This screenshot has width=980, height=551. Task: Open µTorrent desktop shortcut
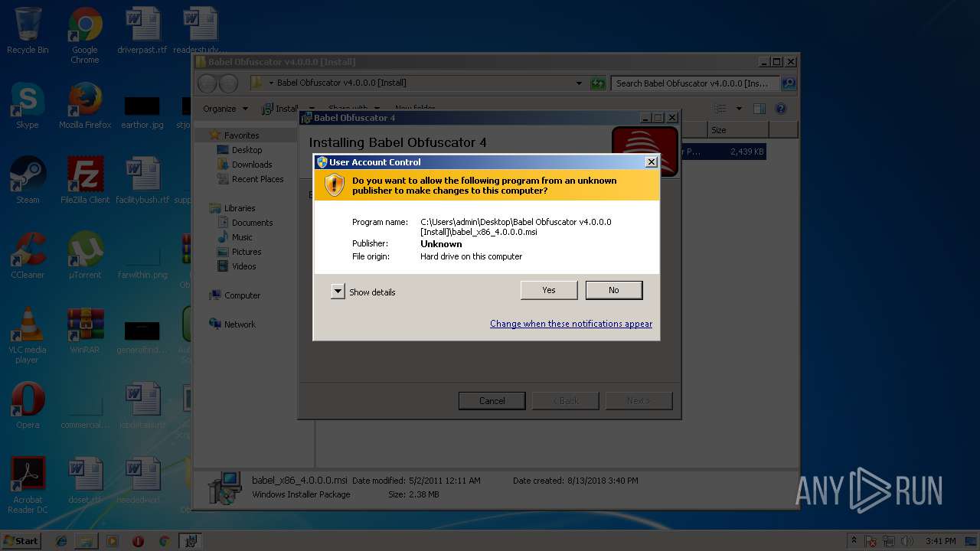click(85, 256)
